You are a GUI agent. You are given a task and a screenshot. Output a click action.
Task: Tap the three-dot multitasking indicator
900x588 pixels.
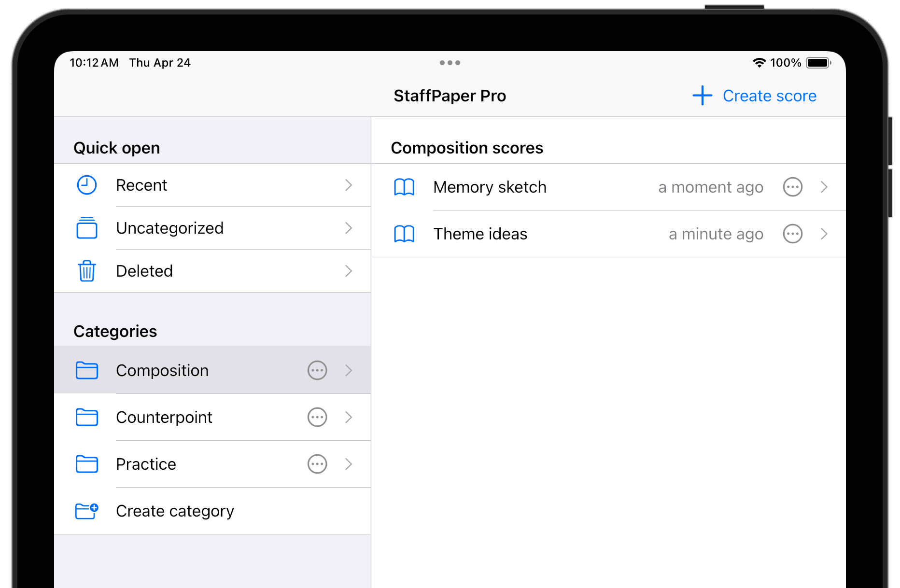coord(450,63)
